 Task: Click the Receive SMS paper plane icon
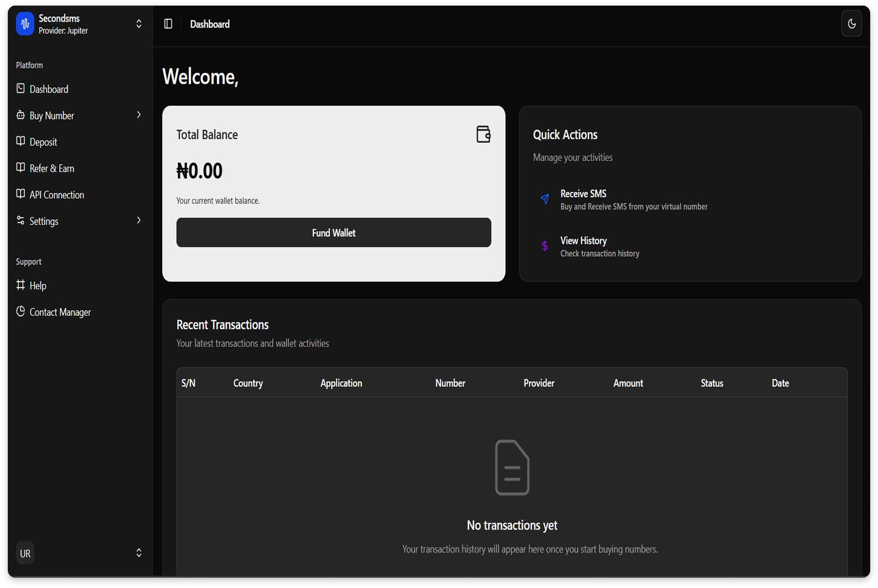tap(544, 199)
